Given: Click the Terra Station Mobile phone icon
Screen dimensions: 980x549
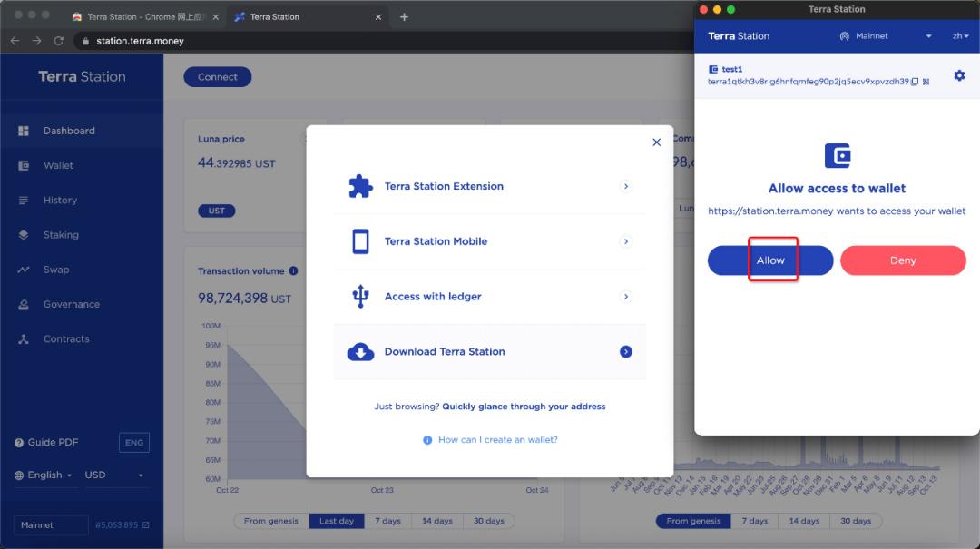Looking at the screenshot, I should tap(360, 241).
